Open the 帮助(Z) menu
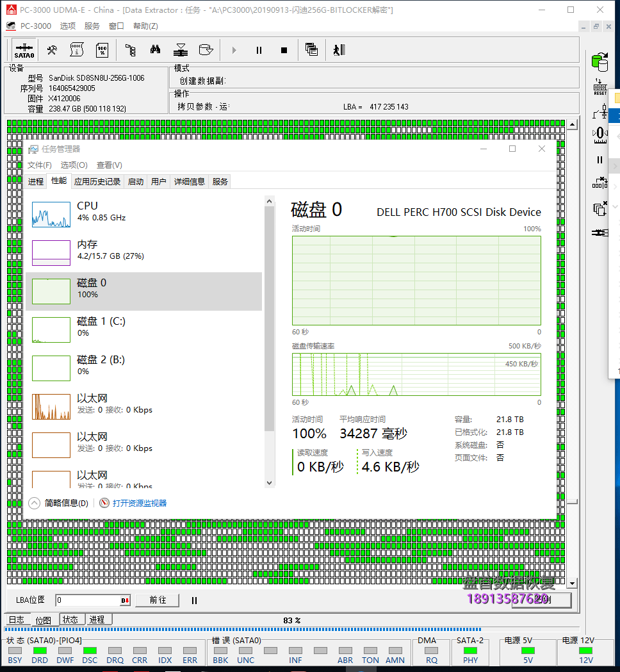The width and height of the screenshot is (620, 672). 145,26
